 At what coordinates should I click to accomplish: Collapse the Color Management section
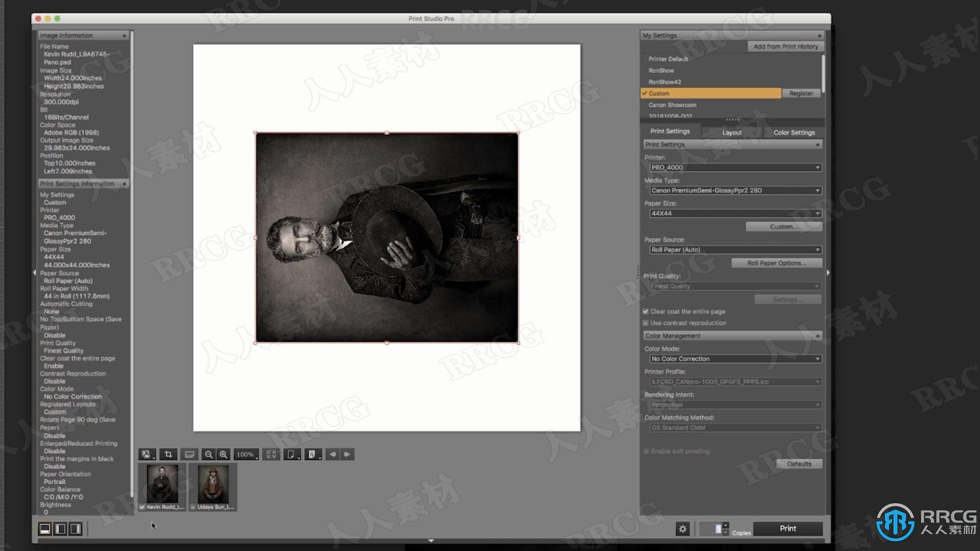click(x=818, y=336)
